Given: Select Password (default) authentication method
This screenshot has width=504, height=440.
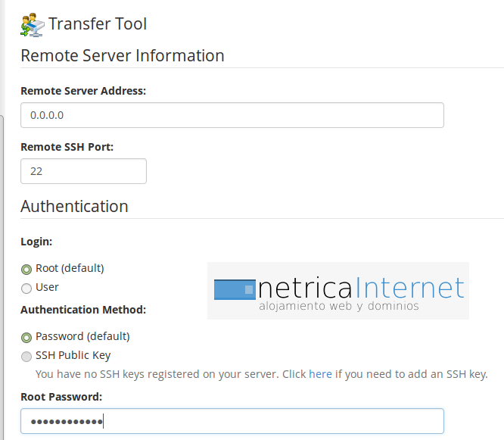Looking at the screenshot, I should [x=26, y=337].
